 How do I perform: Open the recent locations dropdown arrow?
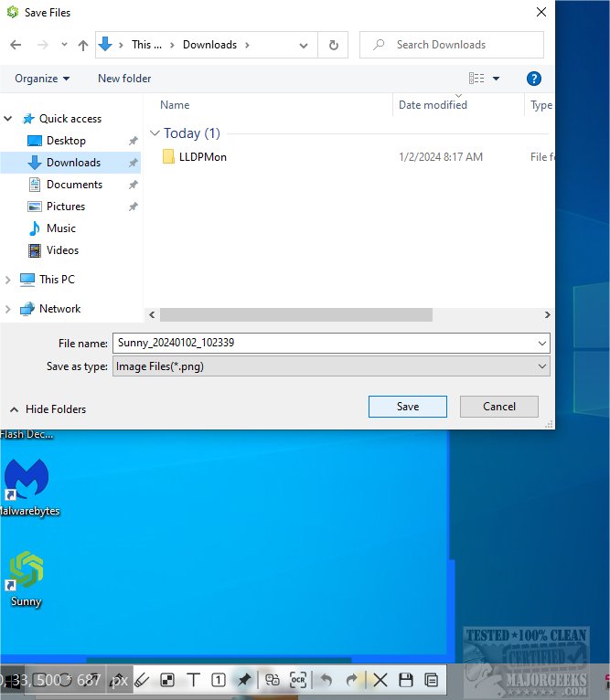pyautogui.click(x=64, y=45)
